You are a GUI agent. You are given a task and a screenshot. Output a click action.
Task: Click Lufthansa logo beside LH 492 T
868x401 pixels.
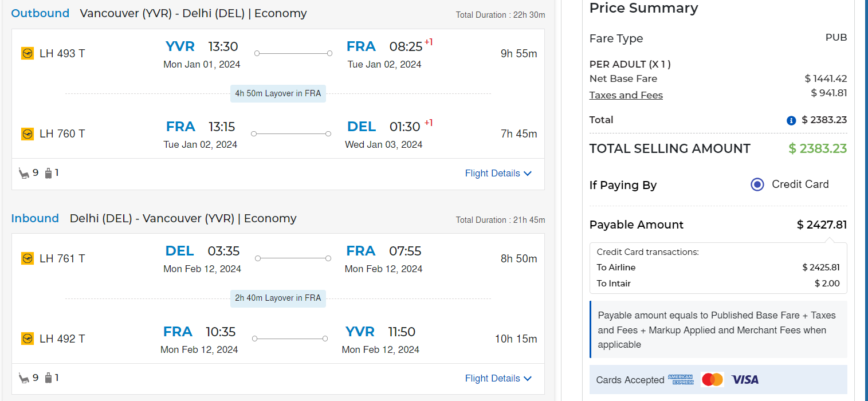28,339
